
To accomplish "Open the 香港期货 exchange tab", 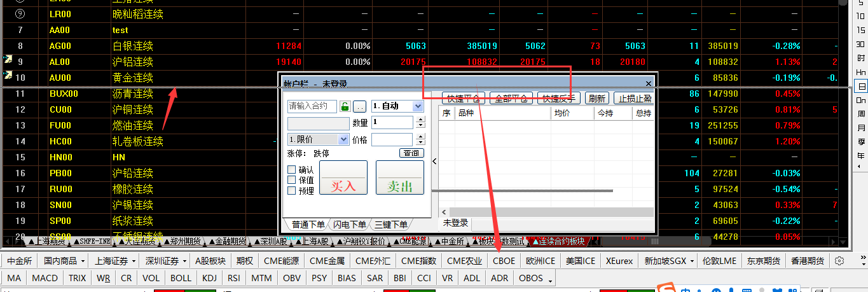I will coord(808,261).
